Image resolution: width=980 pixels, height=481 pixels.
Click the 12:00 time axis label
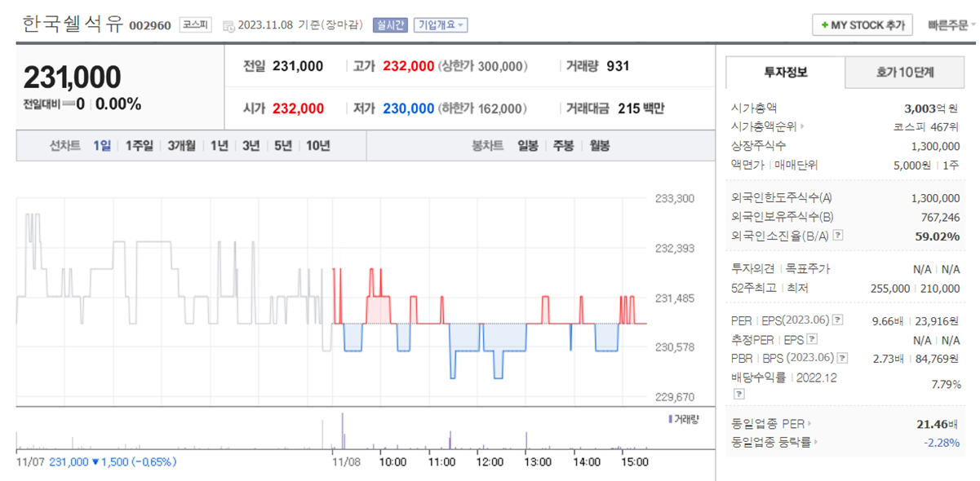click(x=490, y=461)
